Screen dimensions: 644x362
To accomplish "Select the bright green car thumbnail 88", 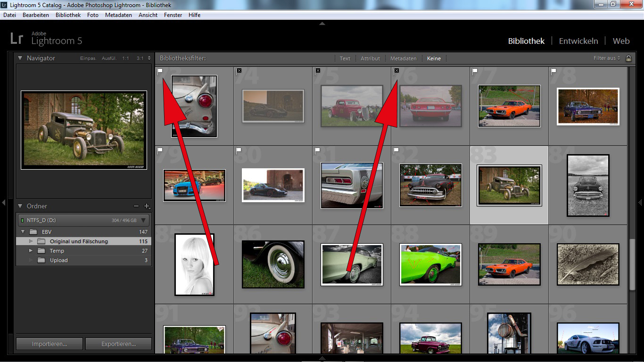I will tap(430, 264).
